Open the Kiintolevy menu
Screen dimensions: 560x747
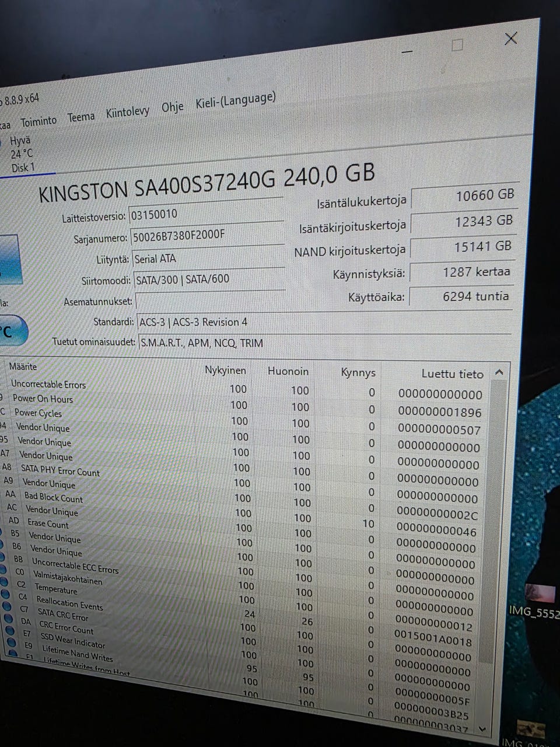(x=128, y=112)
